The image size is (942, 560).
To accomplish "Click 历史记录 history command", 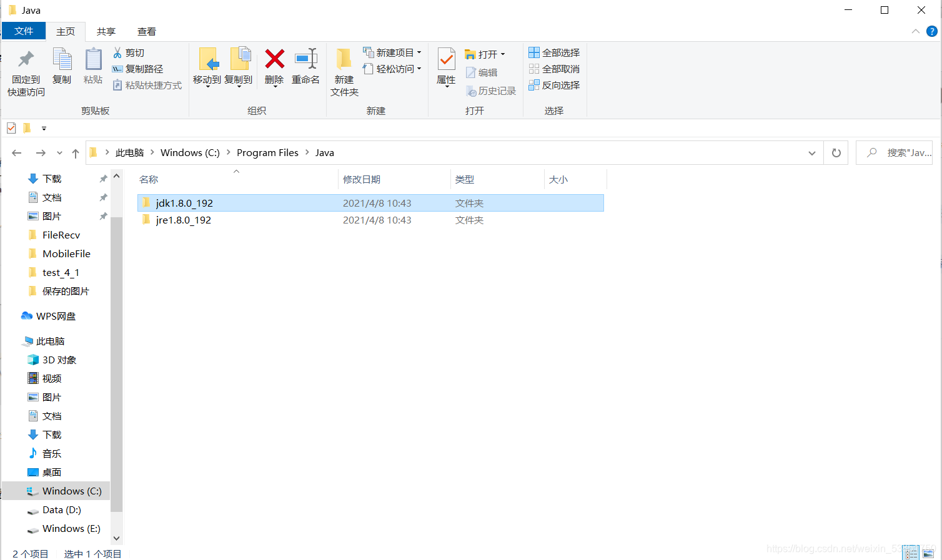I will click(491, 91).
